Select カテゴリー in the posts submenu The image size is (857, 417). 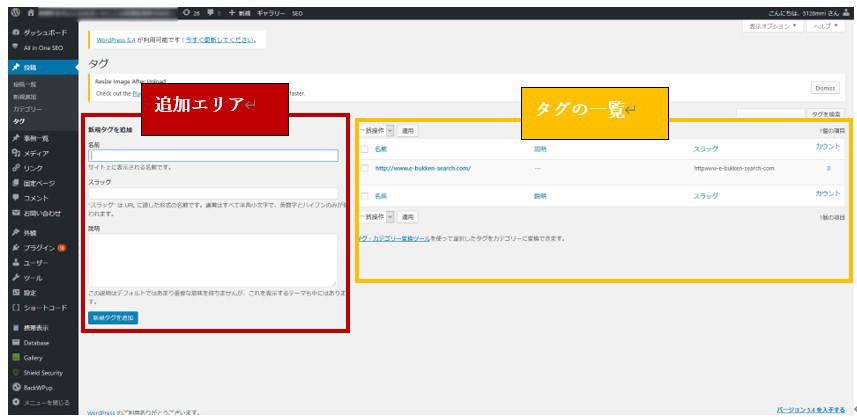pyautogui.click(x=27, y=108)
